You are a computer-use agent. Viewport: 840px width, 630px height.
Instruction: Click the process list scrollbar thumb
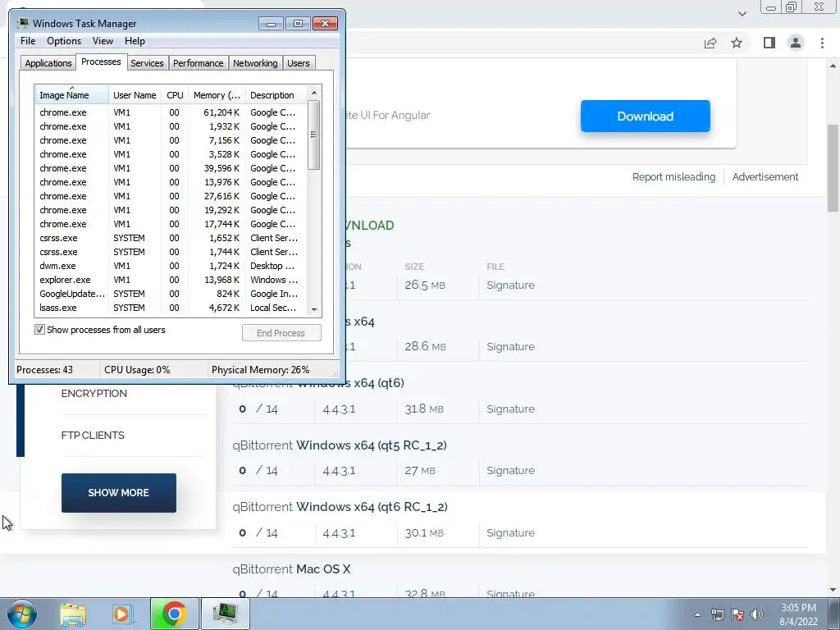tap(314, 135)
